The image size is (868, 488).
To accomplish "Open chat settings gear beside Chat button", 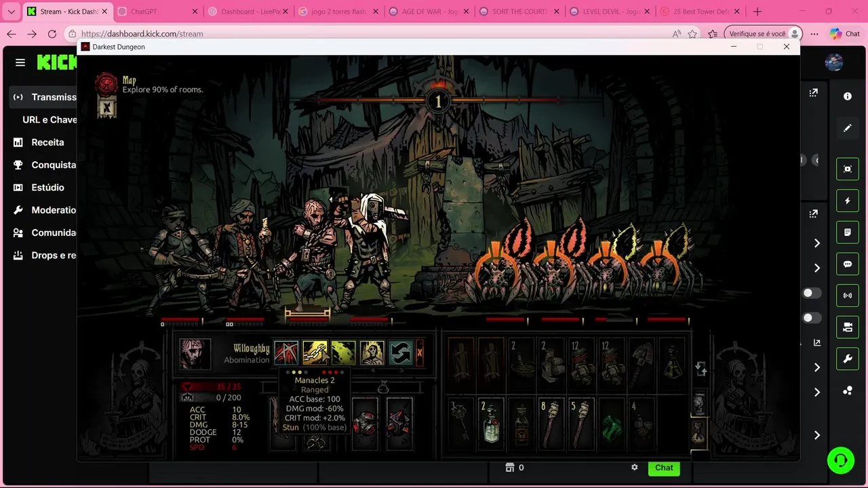I will coord(635,467).
